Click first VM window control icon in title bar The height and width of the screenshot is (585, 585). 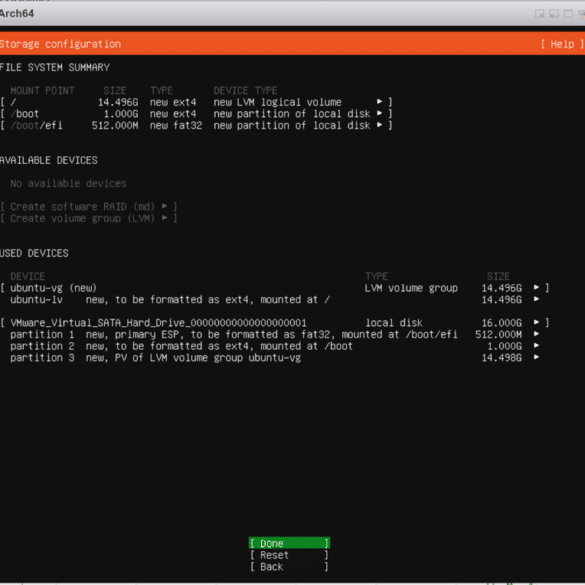coord(539,14)
